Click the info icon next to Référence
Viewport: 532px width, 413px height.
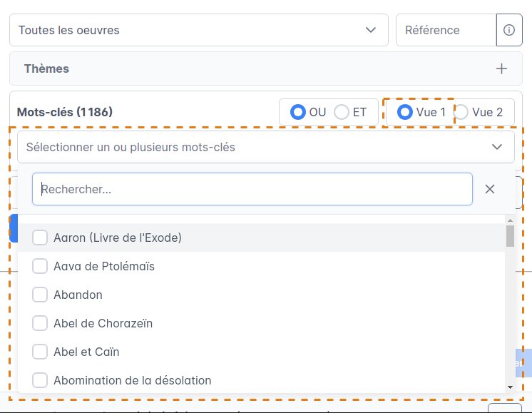(509, 30)
